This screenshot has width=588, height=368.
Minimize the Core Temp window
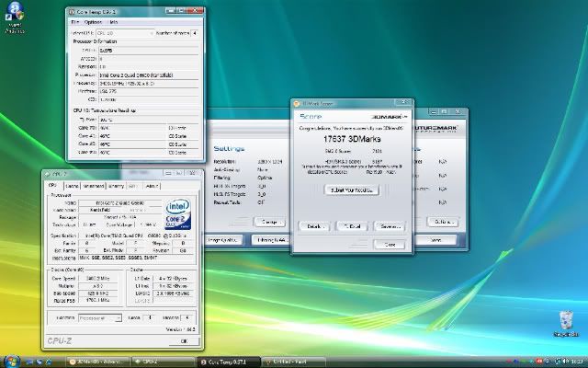(172, 11)
